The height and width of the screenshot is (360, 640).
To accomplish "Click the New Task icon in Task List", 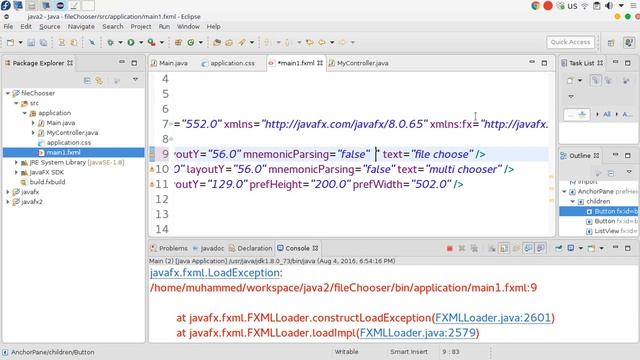I will tap(570, 80).
